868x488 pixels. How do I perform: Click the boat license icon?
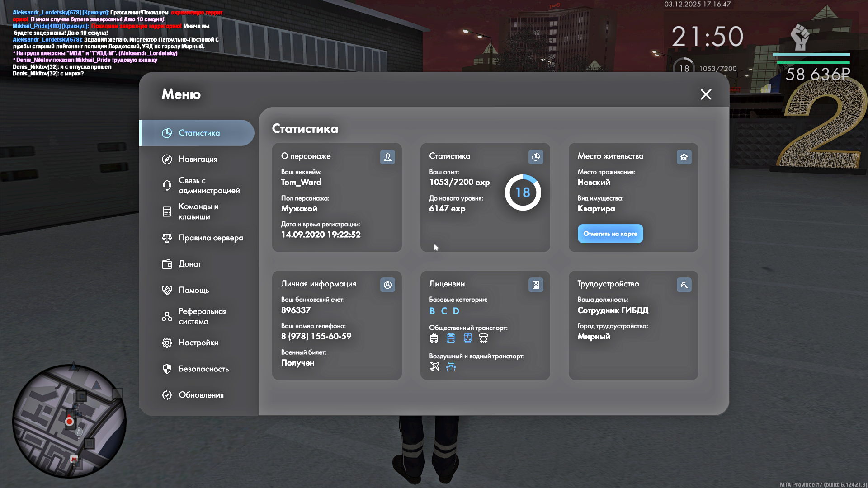point(451,366)
